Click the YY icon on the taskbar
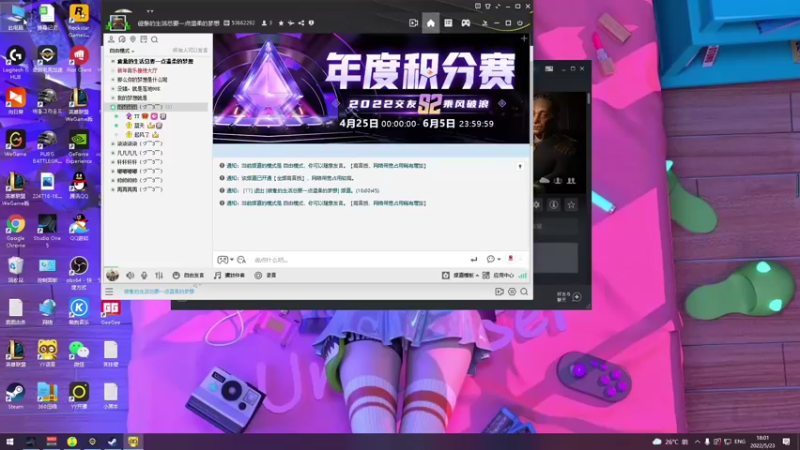The height and width of the screenshot is (450, 800). click(133, 441)
